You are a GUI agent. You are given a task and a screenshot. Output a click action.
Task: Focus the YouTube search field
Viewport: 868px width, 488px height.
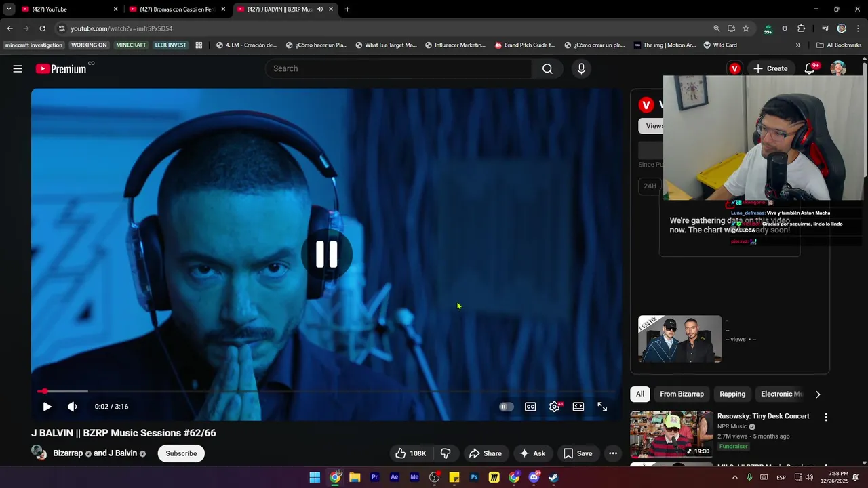[x=399, y=68]
